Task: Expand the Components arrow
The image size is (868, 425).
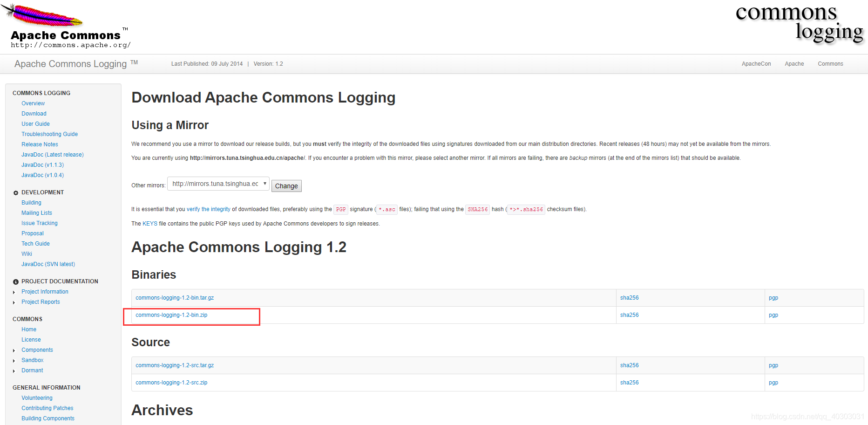Action: point(14,350)
